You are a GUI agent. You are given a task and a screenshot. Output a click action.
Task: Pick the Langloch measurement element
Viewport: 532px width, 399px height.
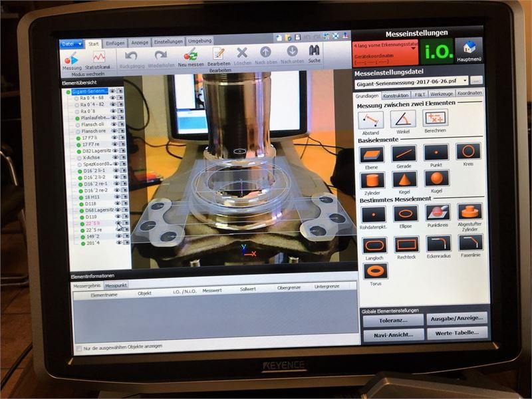(374, 244)
